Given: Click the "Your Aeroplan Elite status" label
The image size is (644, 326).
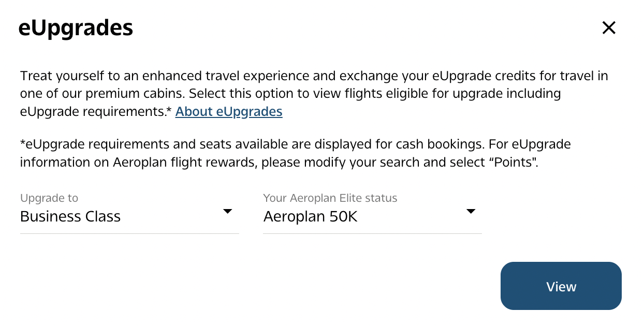Looking at the screenshot, I should point(330,198).
